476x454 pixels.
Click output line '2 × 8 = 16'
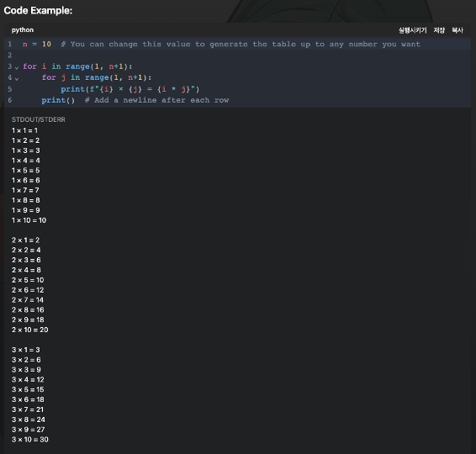coord(28,310)
